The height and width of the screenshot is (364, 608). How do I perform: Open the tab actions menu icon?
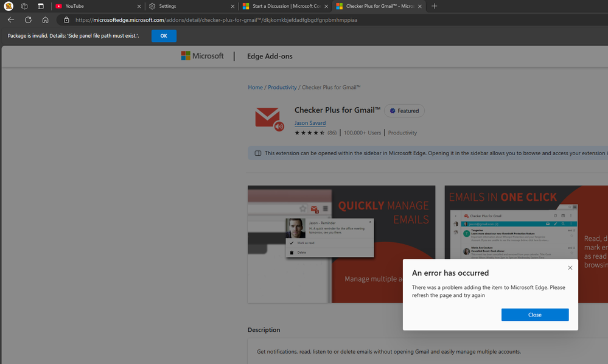[x=41, y=6]
